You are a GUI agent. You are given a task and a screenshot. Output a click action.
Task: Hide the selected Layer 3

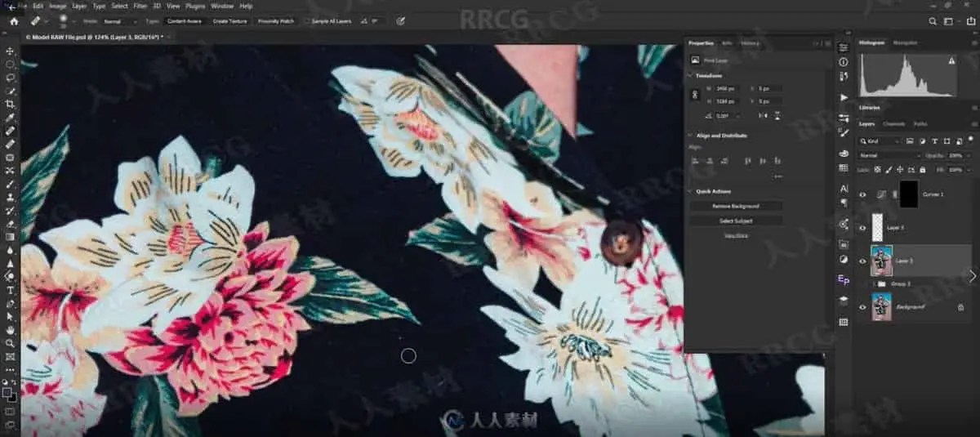[863, 261]
